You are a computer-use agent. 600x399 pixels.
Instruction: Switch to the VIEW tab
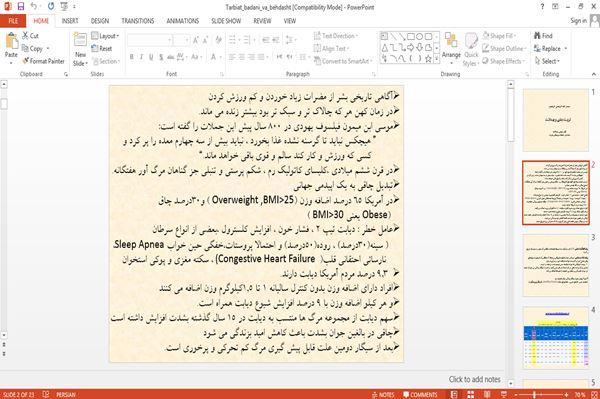pyautogui.click(x=290, y=21)
